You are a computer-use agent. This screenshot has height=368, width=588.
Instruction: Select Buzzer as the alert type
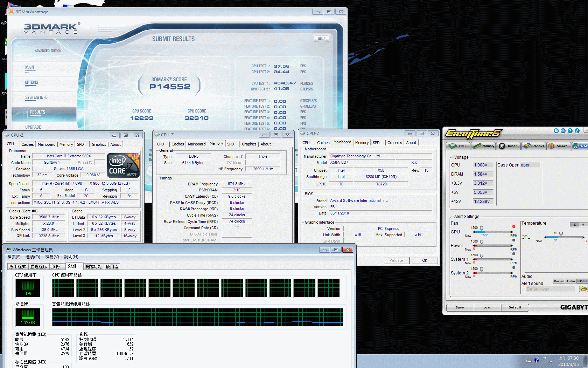coord(559,281)
